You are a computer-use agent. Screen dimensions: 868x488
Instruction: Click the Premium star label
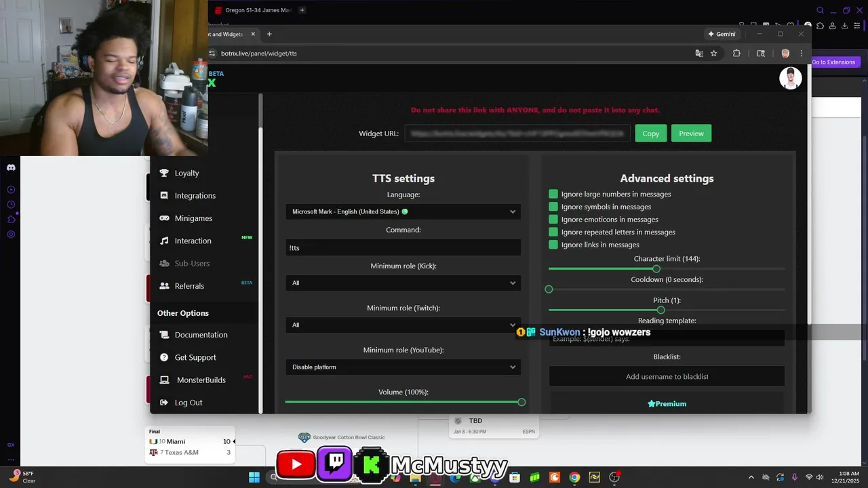click(667, 404)
